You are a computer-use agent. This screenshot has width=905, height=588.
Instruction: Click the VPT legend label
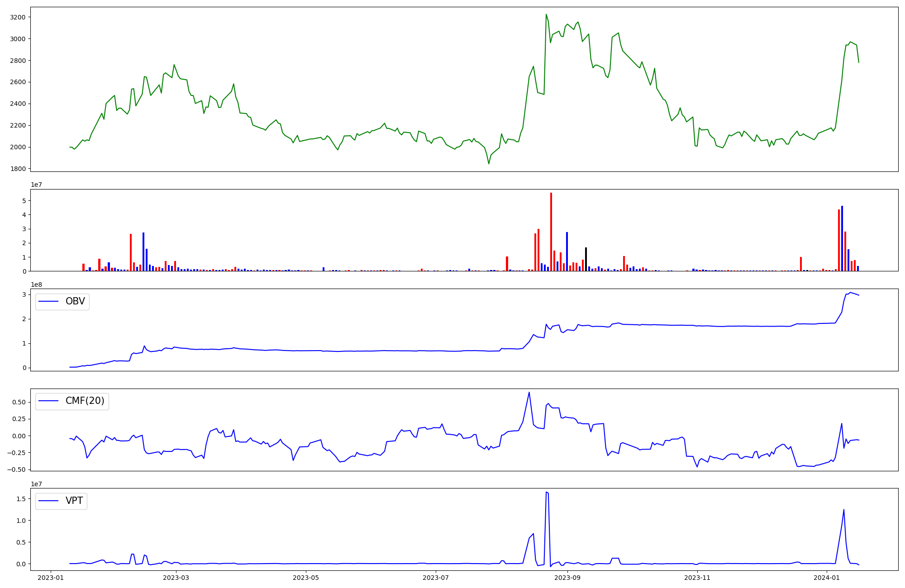pyautogui.click(x=74, y=501)
